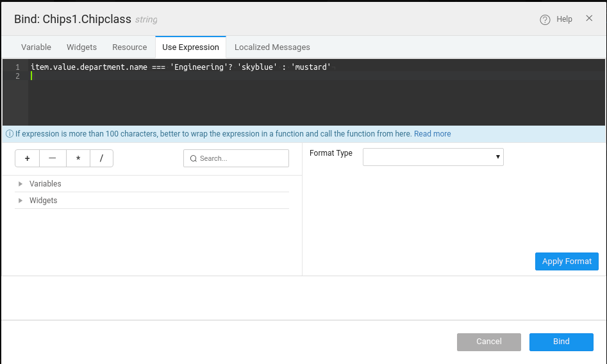The width and height of the screenshot is (607, 364).
Task: Open the Resource tab
Action: 129,47
